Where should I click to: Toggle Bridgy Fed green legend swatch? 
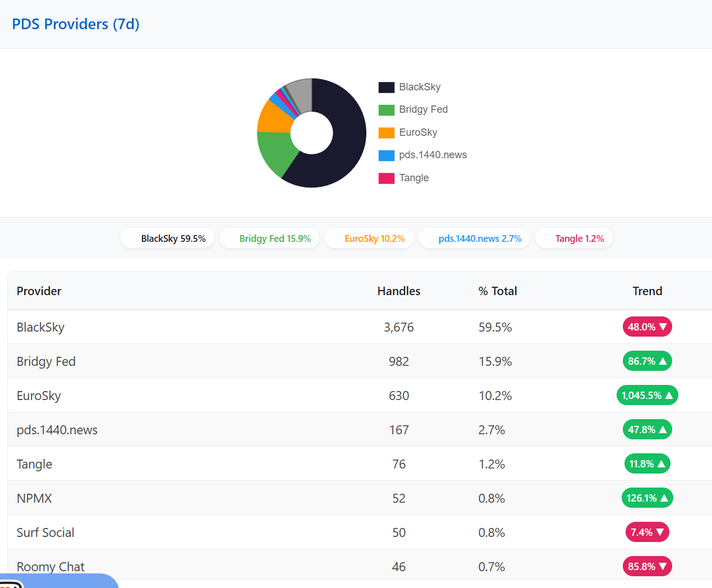point(386,110)
